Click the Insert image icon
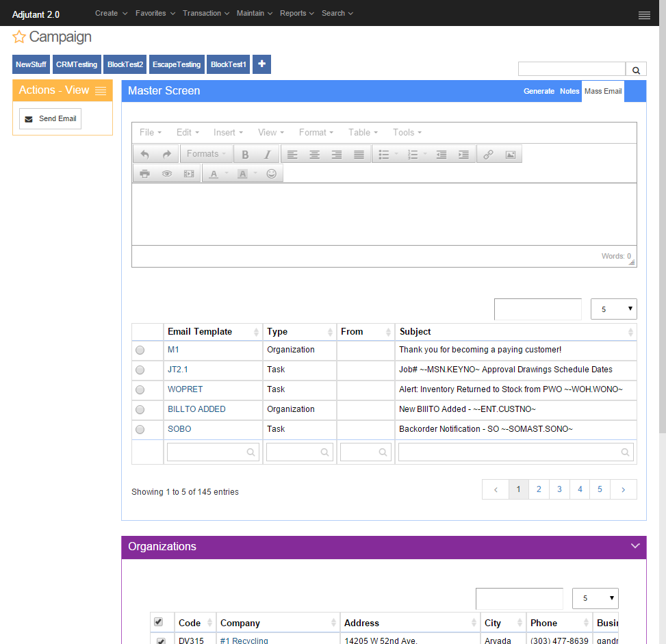The image size is (666, 644). (510, 155)
